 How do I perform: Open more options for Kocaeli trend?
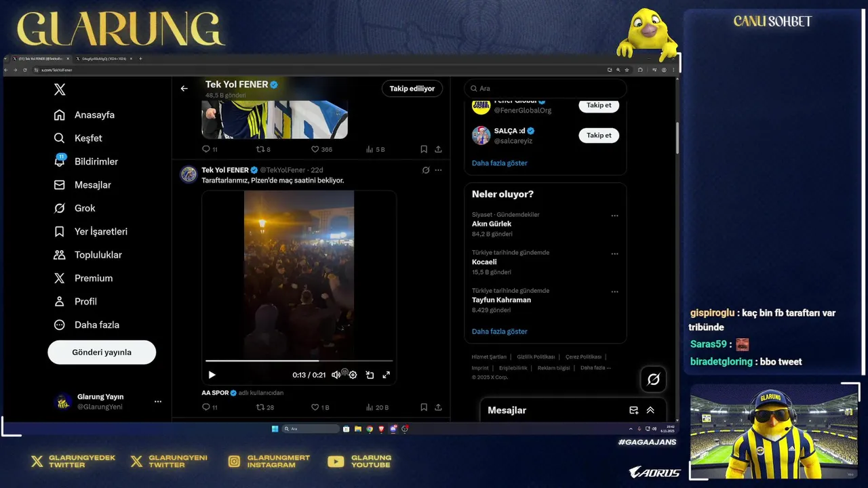pyautogui.click(x=614, y=254)
